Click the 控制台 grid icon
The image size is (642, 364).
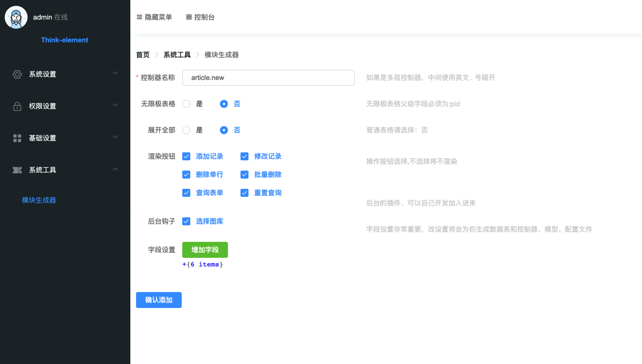[189, 17]
